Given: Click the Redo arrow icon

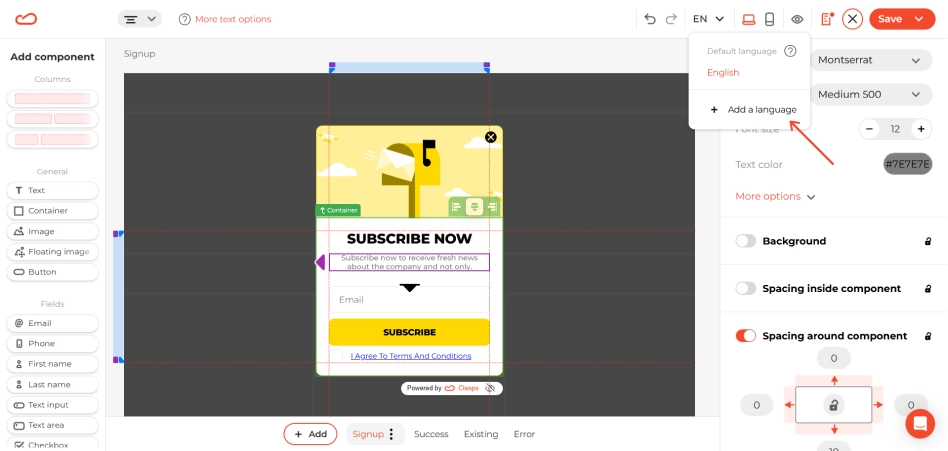Looking at the screenshot, I should (670, 19).
